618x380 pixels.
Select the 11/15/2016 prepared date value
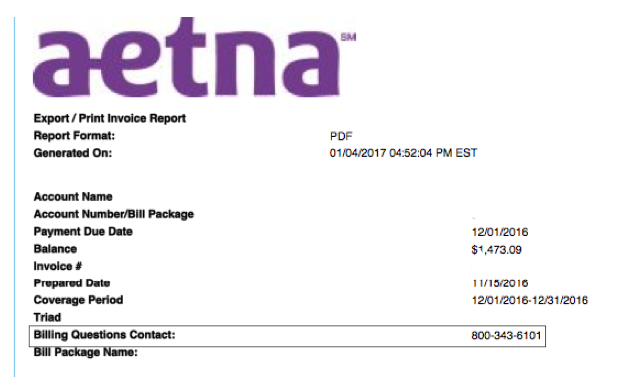pyautogui.click(x=500, y=283)
